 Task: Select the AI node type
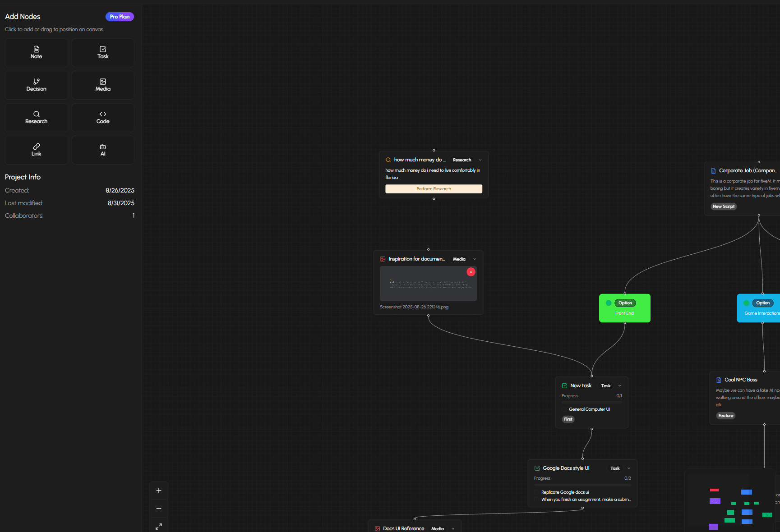(x=103, y=150)
